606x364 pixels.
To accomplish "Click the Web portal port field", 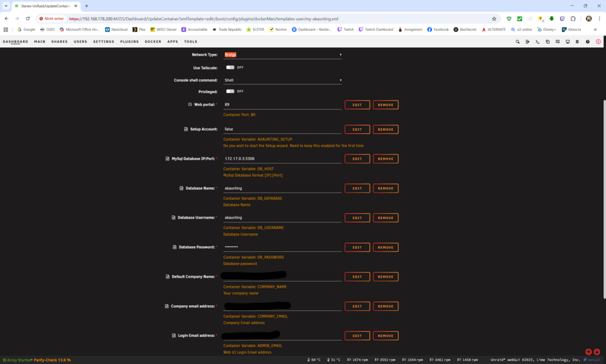I will tap(282, 105).
